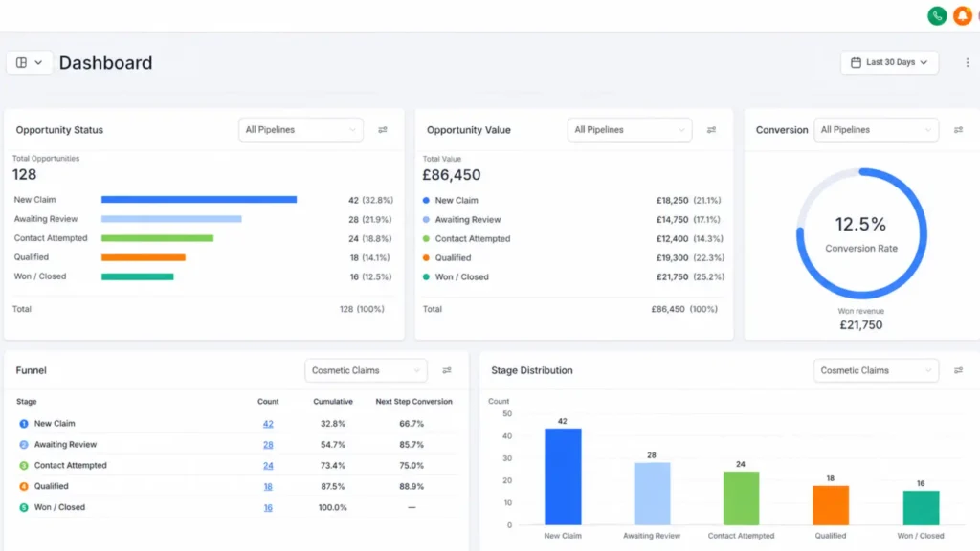Click the Contact Attempted count link 24

coord(268,466)
